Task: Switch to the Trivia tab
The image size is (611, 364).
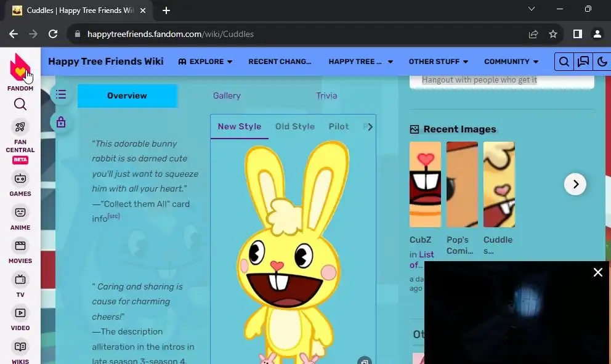Action: coord(326,95)
